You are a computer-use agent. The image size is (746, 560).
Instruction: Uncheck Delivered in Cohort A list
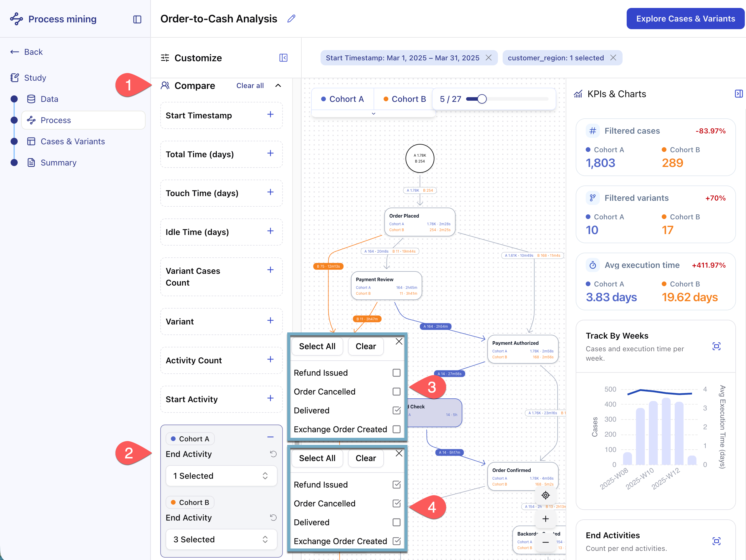396,410
